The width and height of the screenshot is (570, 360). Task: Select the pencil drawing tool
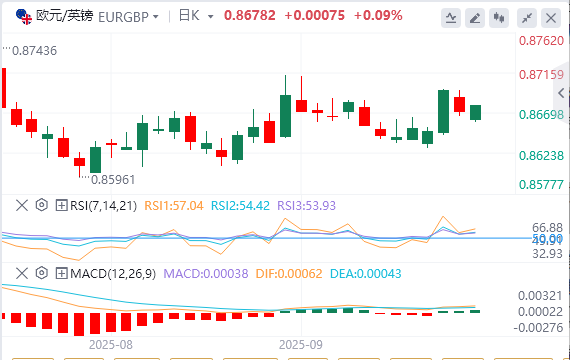click(x=475, y=17)
